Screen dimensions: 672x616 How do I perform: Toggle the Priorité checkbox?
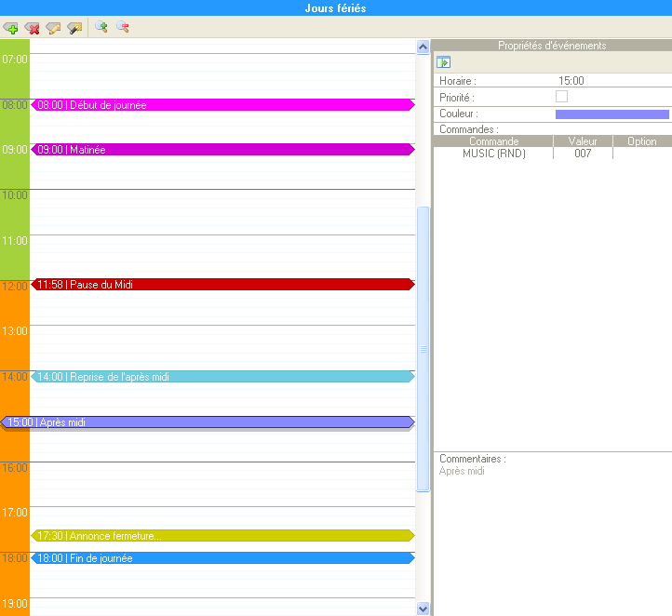point(561,97)
